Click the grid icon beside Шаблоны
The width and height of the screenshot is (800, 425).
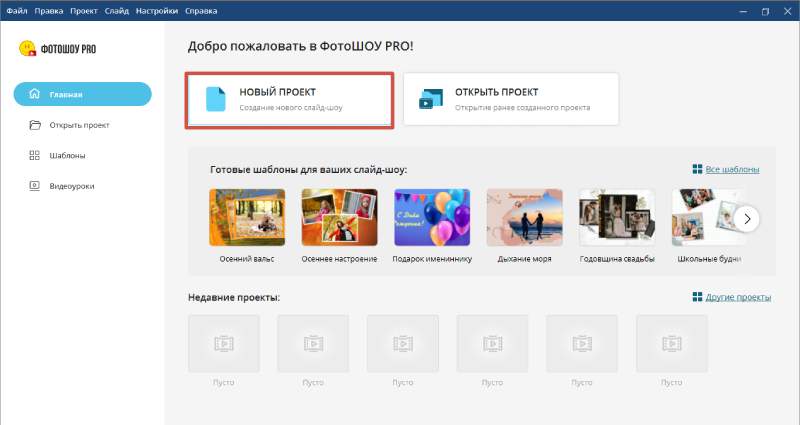pyautogui.click(x=34, y=156)
